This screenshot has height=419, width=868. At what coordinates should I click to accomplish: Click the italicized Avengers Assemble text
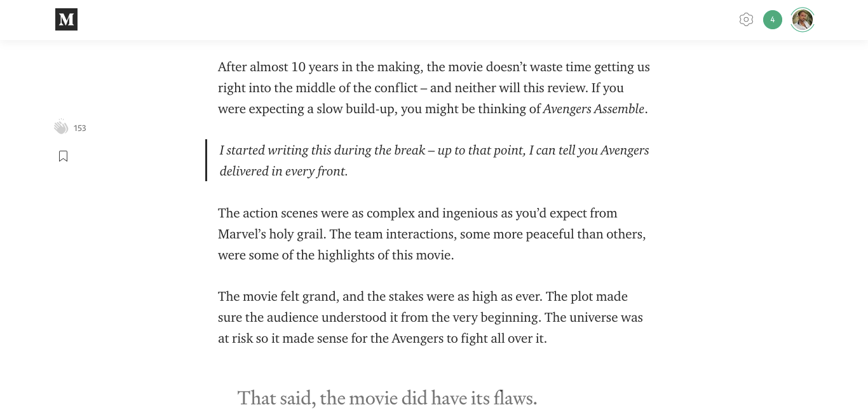(593, 109)
